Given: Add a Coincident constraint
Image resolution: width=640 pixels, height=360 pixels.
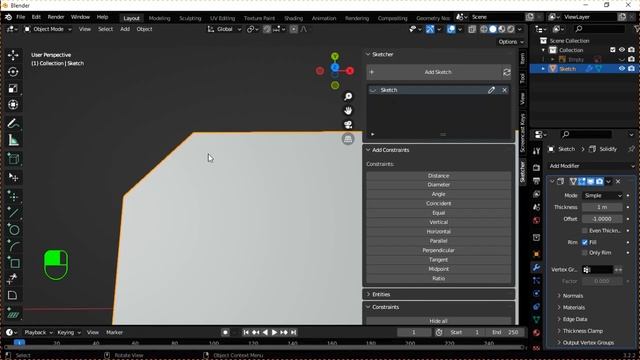Looking at the screenshot, I should coord(439,204).
